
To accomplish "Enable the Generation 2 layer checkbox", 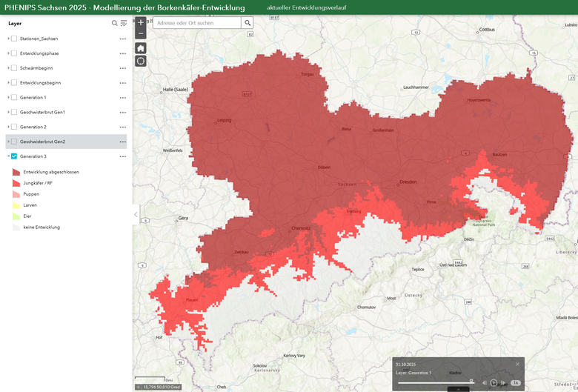I will tap(14, 127).
